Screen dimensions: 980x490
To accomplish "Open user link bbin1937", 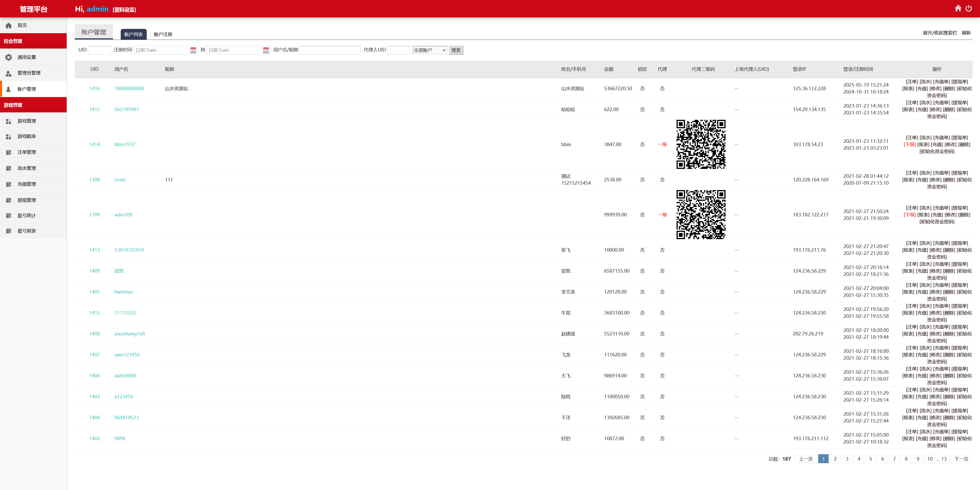I will point(125,144).
